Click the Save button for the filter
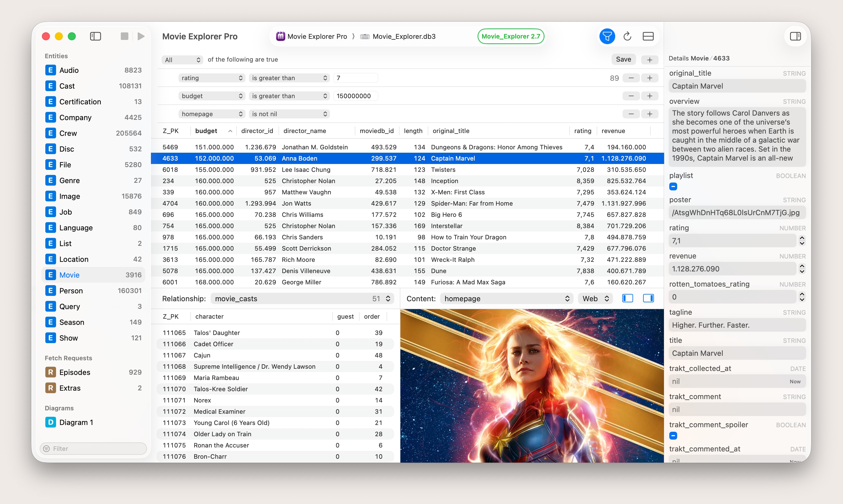 [x=623, y=59]
